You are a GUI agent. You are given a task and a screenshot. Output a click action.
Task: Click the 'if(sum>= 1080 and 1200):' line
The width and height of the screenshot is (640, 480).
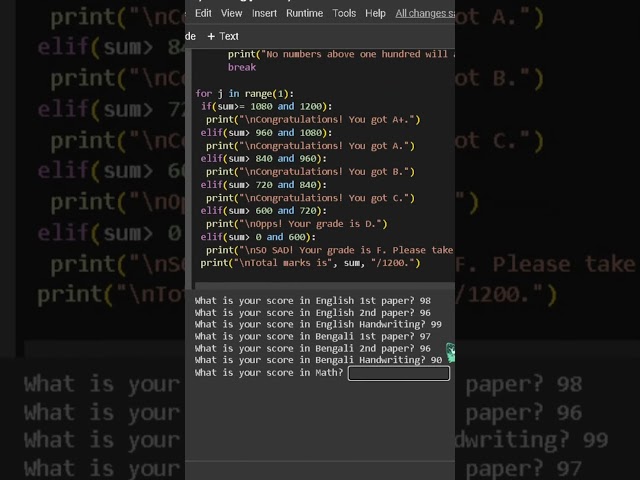click(266, 107)
